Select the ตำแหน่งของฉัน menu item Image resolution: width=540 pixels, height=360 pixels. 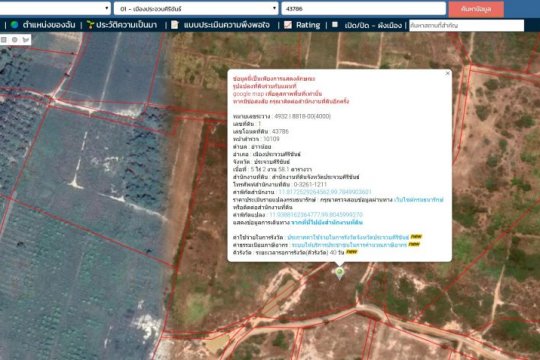[x=49, y=25]
